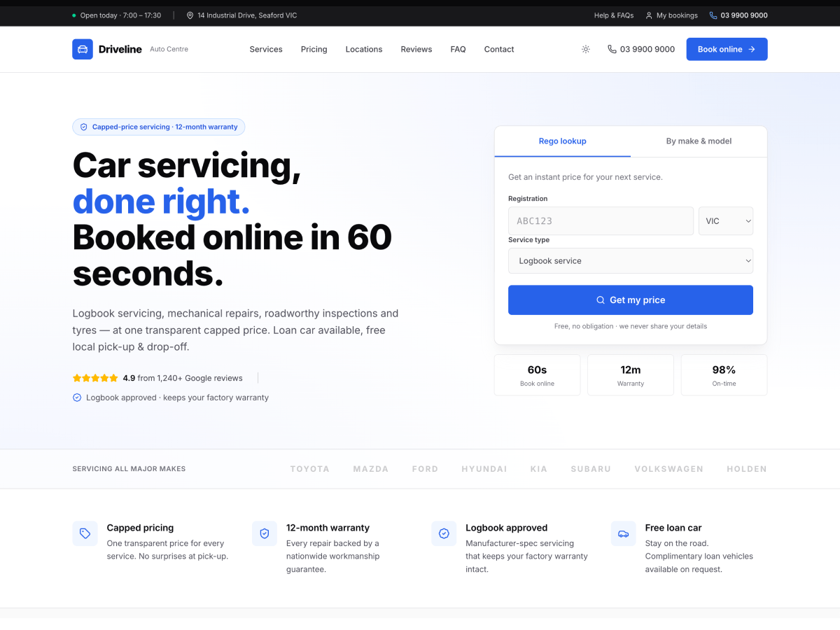840x630 pixels.
Task: Click the user icon beside My bookings
Action: 649,15
